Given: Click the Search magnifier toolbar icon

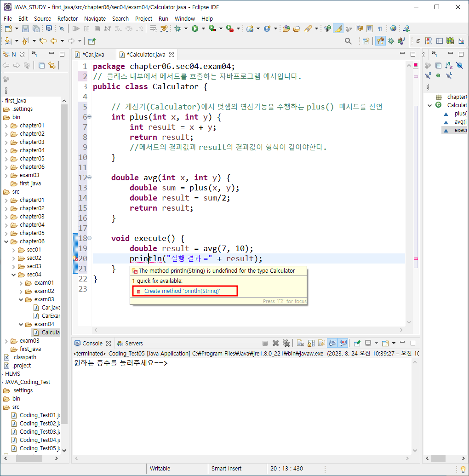Looking at the screenshot, I should [x=348, y=41].
